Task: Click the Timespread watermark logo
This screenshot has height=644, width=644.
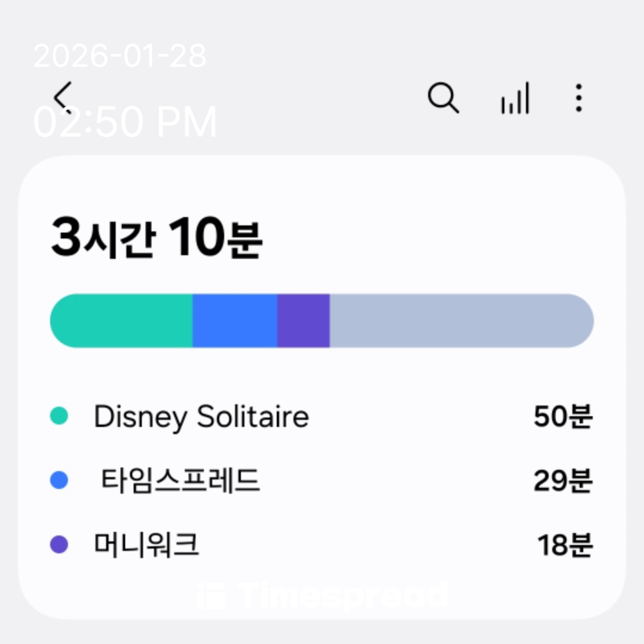Action: (x=322, y=596)
